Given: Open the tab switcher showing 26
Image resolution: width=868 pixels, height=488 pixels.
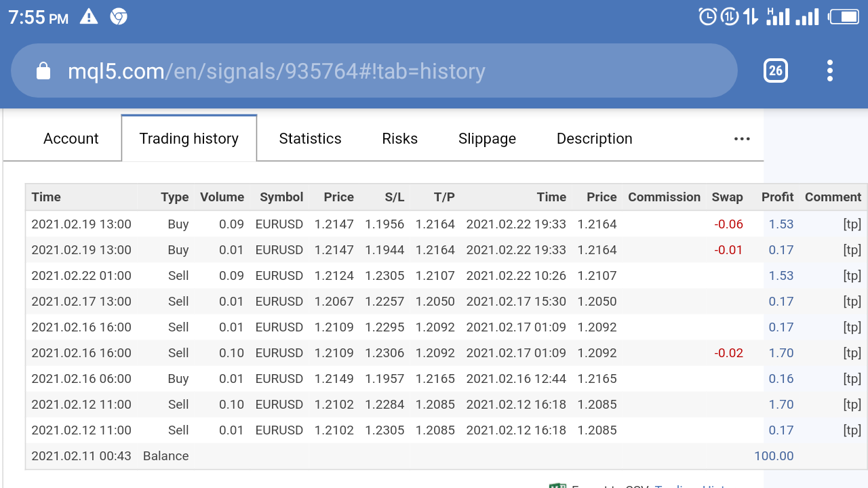Looking at the screenshot, I should [776, 70].
